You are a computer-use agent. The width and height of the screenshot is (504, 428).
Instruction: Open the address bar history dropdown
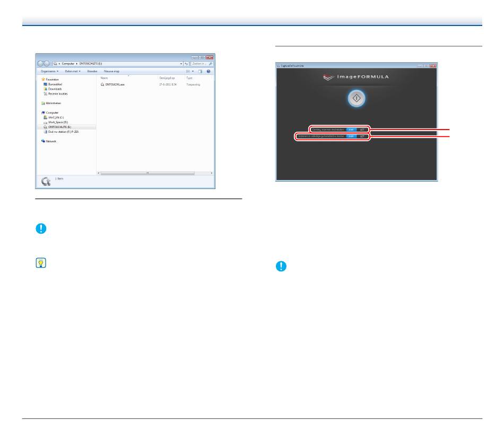(x=181, y=64)
